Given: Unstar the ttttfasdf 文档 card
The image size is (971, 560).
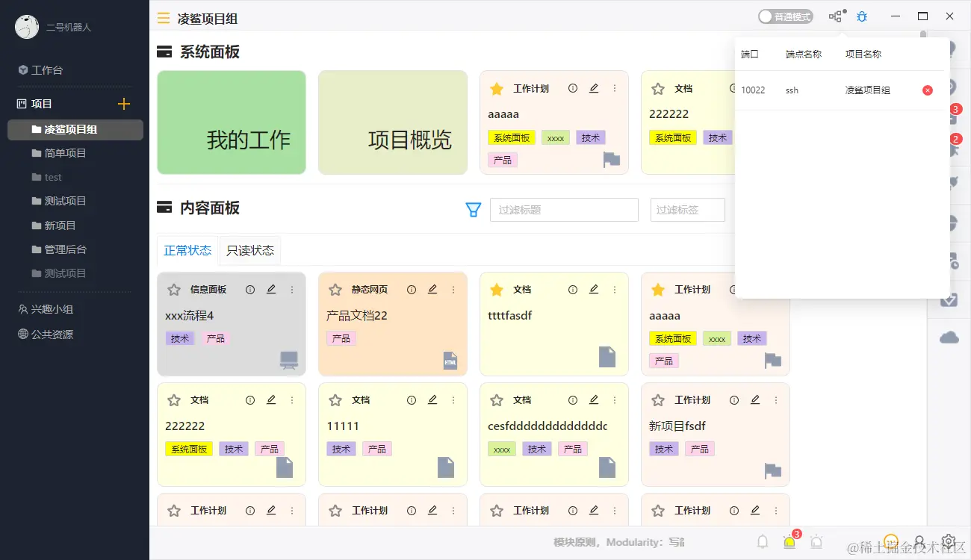Looking at the screenshot, I should click(497, 290).
